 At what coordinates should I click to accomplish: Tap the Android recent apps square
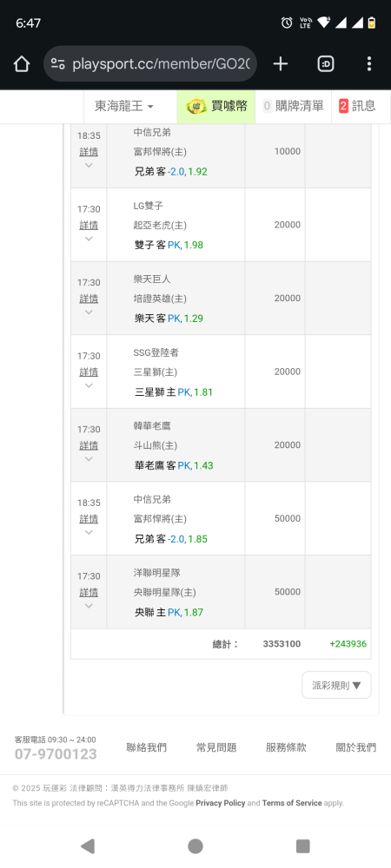tap(303, 845)
